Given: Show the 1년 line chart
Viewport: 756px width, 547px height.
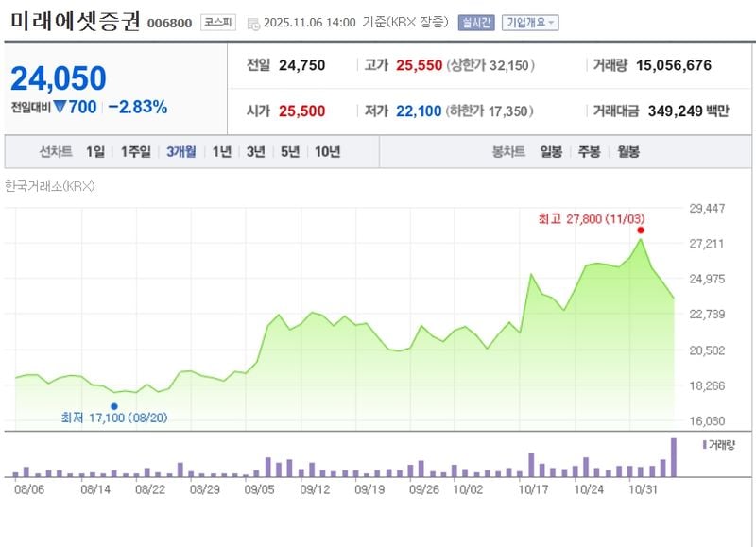Looking at the screenshot, I should pyautogui.click(x=221, y=152).
